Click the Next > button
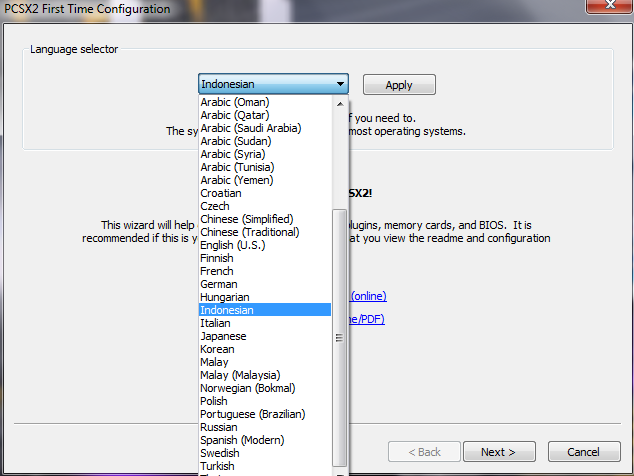Screen dimensions: 634x476 (499, 451)
